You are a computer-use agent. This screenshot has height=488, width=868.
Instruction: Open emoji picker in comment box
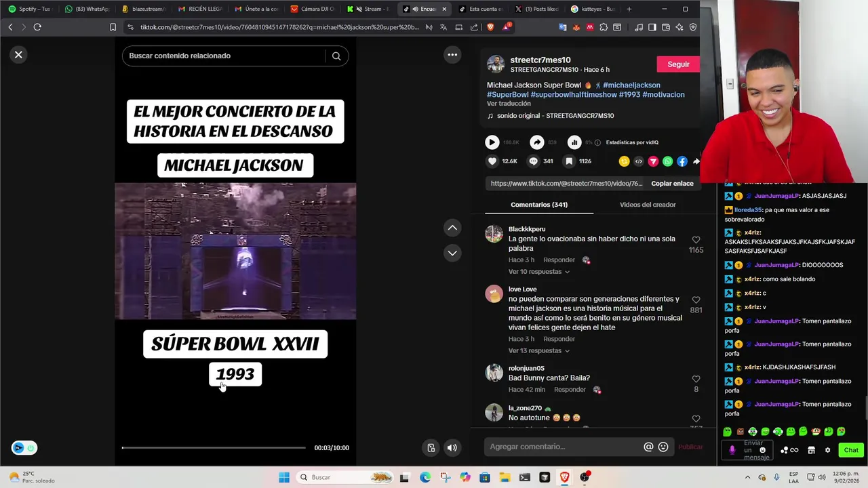pos(663,447)
